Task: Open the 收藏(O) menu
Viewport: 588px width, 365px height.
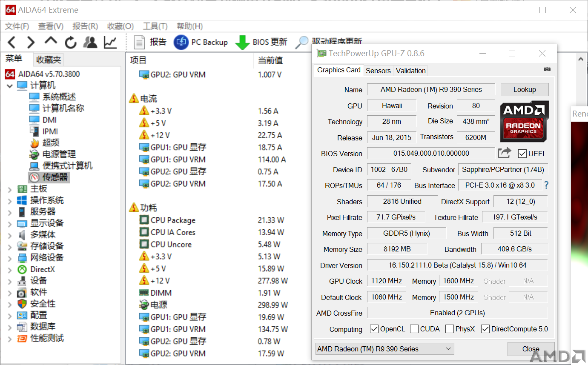Action: 120,26
